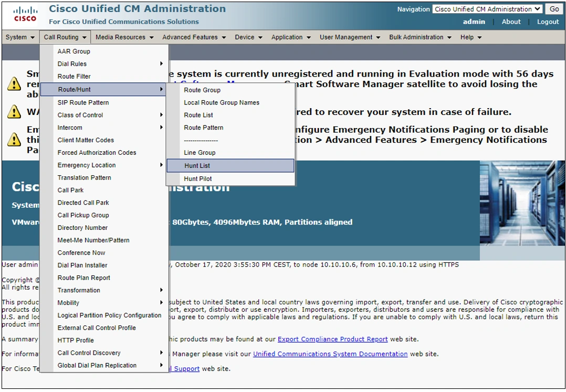Select Meet-Me Number/Pattern entry
Image resolution: width=566 pixels, height=392 pixels.
(103, 240)
